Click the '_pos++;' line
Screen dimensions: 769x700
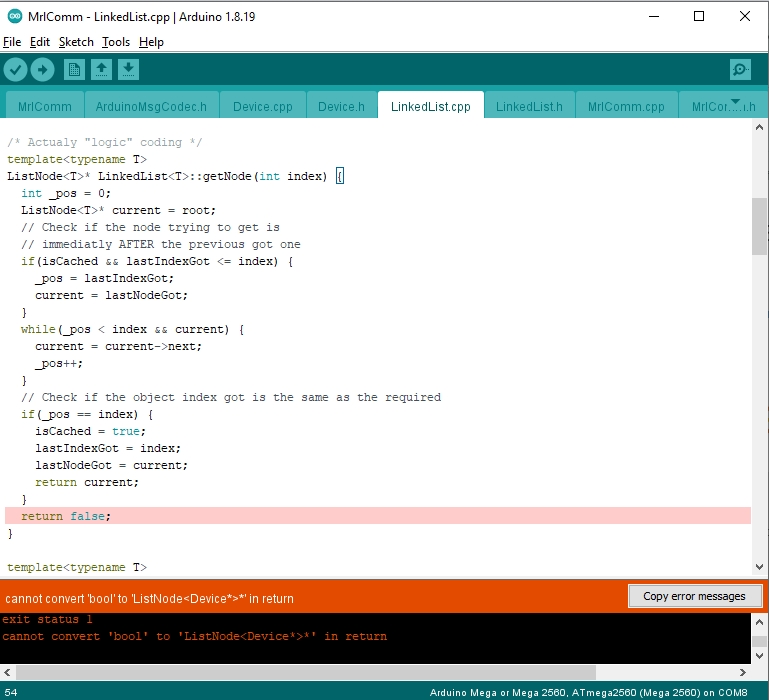pyautogui.click(x=59, y=363)
